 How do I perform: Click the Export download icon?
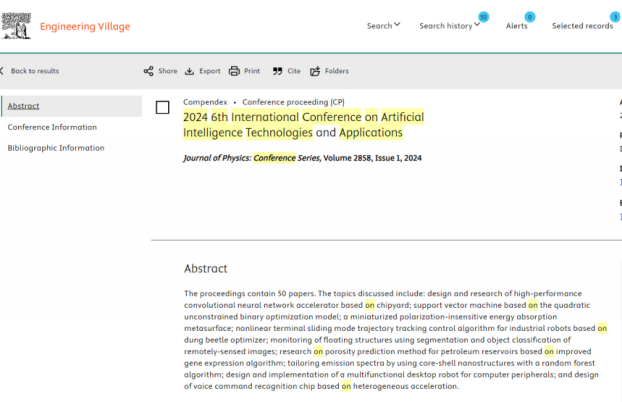point(190,71)
